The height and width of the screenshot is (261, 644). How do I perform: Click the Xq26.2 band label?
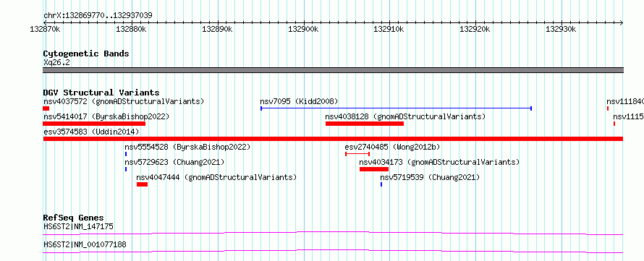56,62
